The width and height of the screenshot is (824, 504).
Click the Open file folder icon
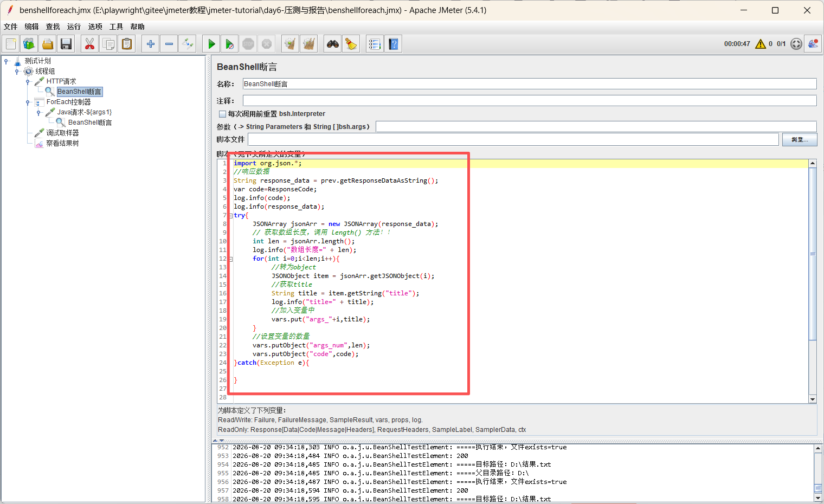48,44
